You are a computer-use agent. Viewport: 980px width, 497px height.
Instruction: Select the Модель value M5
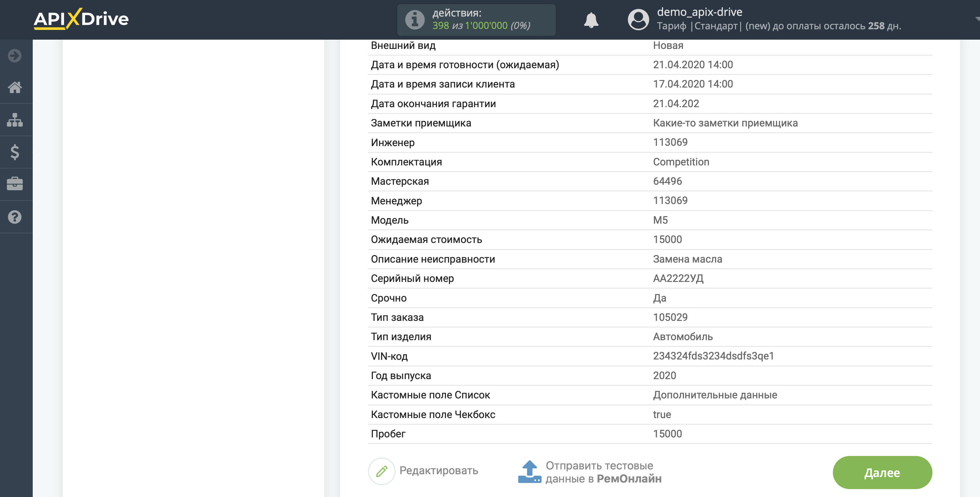click(x=661, y=220)
